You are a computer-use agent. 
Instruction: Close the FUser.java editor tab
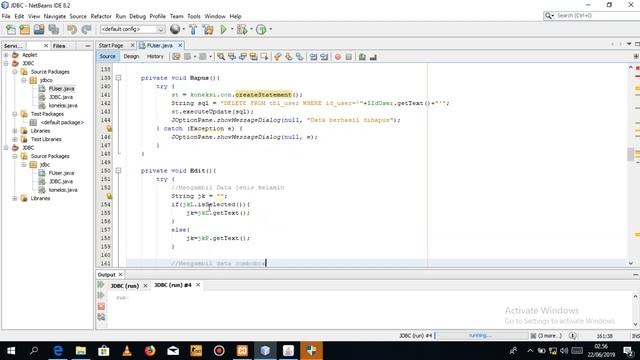180,45
